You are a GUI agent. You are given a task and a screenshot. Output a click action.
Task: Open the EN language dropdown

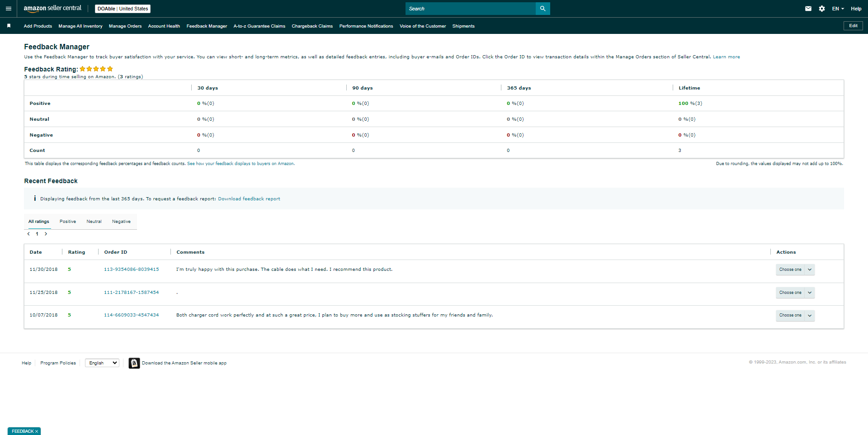[x=838, y=9]
